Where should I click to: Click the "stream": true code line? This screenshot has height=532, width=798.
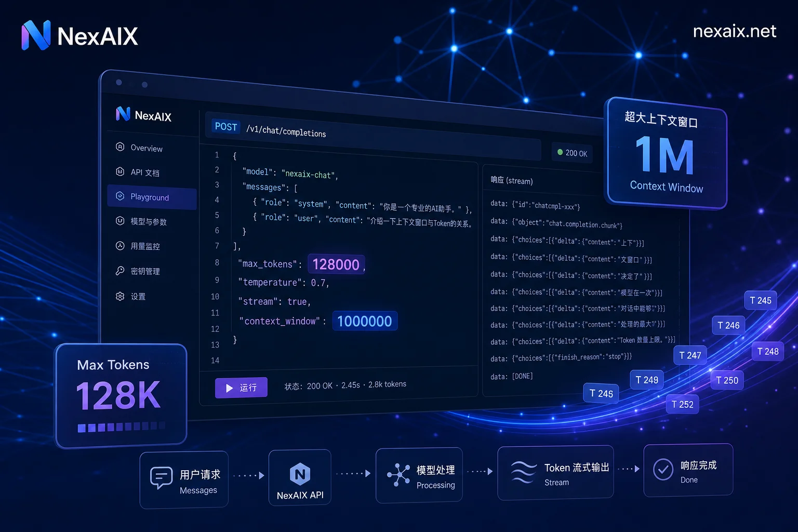274,301
